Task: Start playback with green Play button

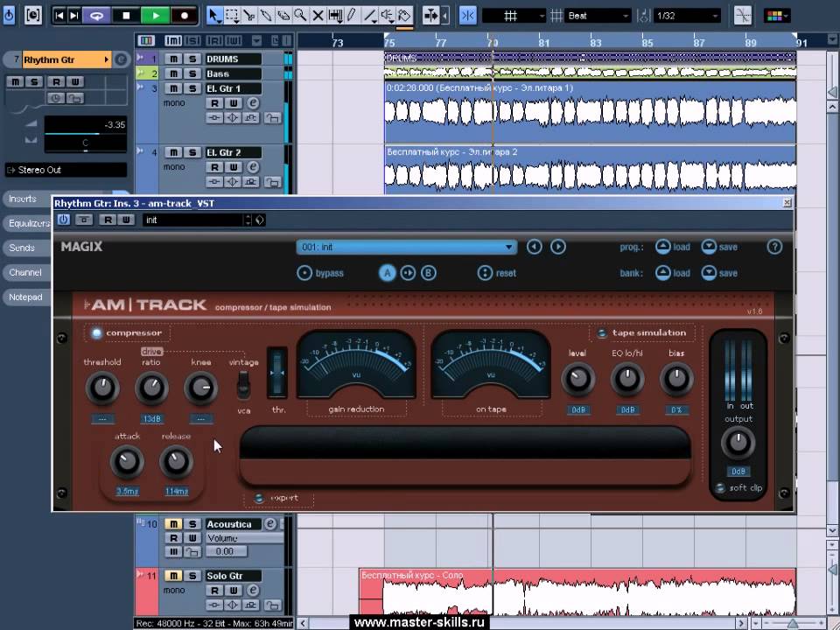Action: coord(156,16)
